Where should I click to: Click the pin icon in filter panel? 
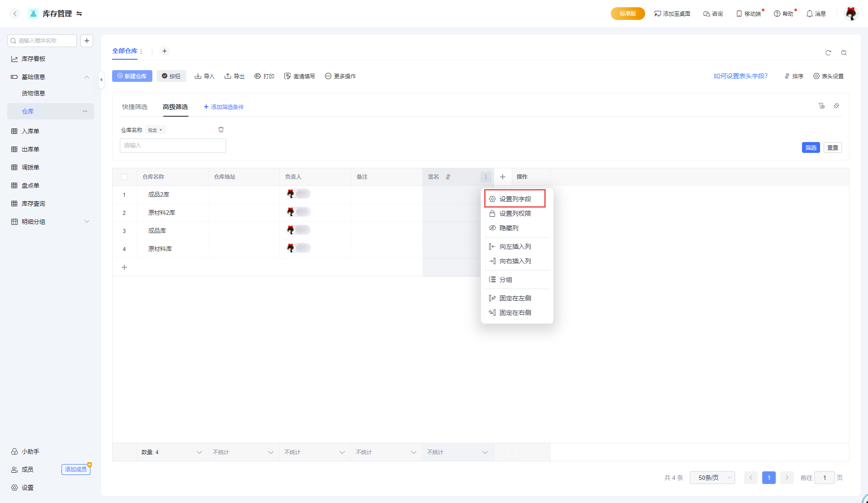pyautogui.click(x=836, y=106)
